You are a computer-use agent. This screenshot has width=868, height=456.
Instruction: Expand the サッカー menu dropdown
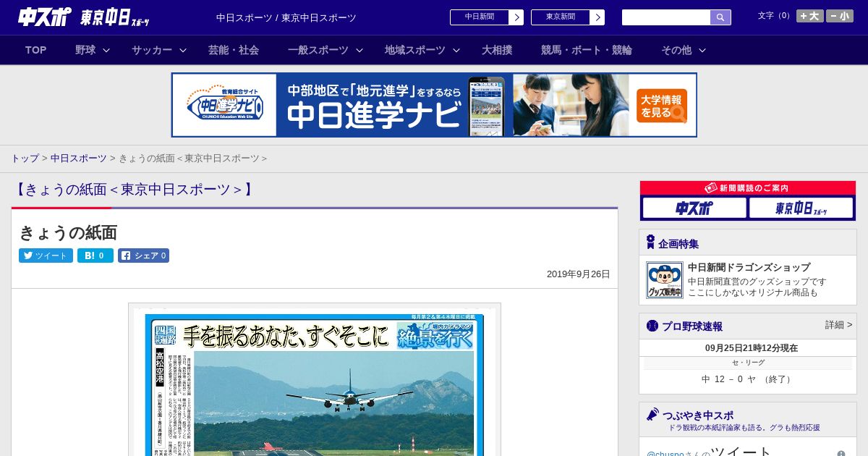[183, 50]
